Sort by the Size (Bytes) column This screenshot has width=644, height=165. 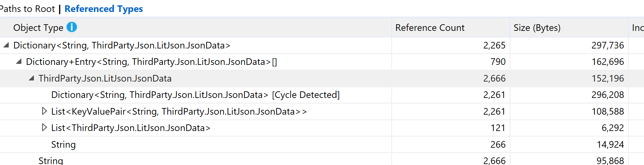[537, 28]
